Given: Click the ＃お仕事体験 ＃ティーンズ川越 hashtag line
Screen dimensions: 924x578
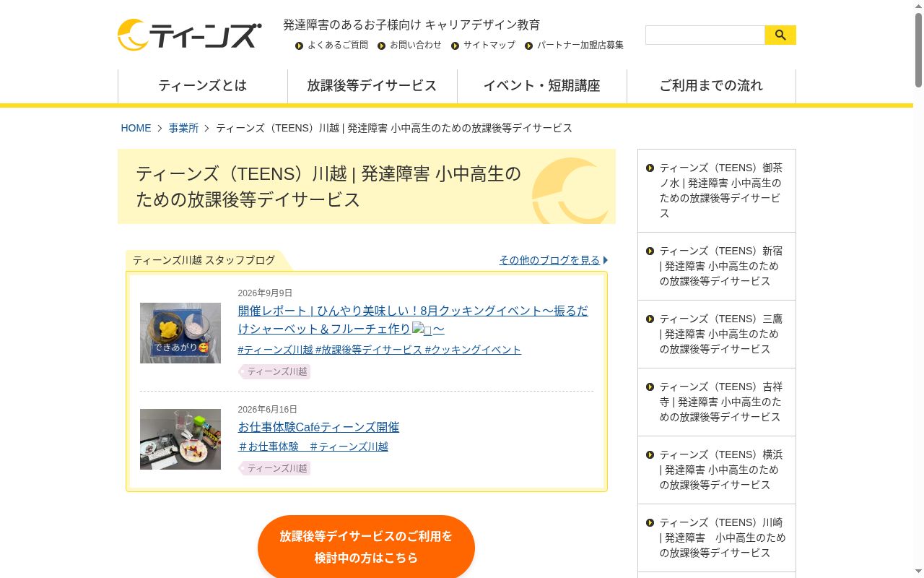Looking at the screenshot, I should tap(313, 447).
